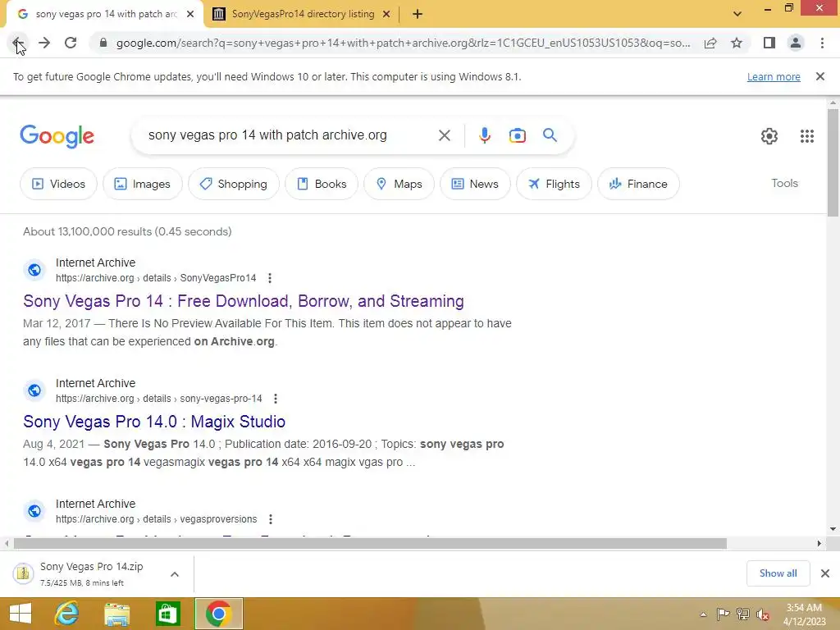Close the SonyVegasPro14 directory listing tab
This screenshot has height=630, width=840.
coord(386,14)
